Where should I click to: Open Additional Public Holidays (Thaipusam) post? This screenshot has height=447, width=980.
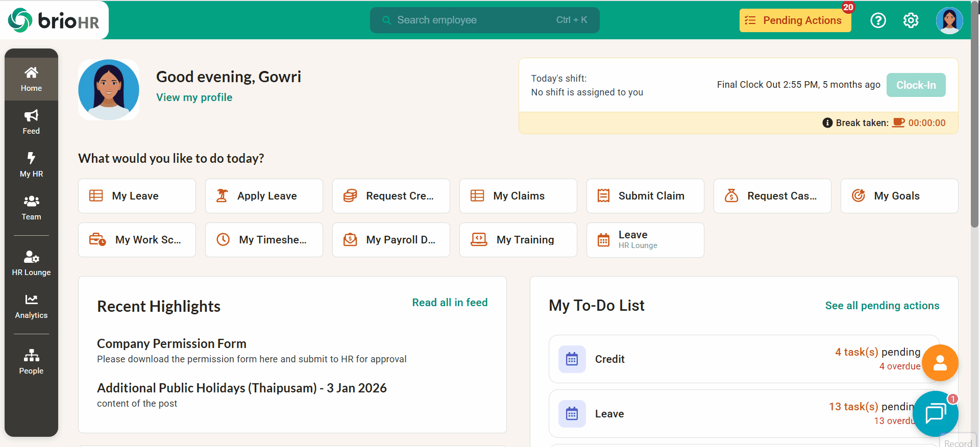click(x=242, y=388)
